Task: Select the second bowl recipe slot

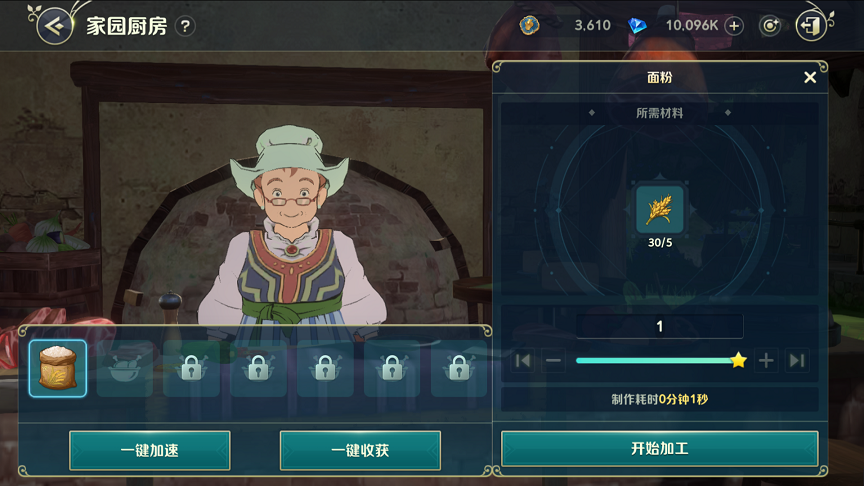Action: [125, 368]
